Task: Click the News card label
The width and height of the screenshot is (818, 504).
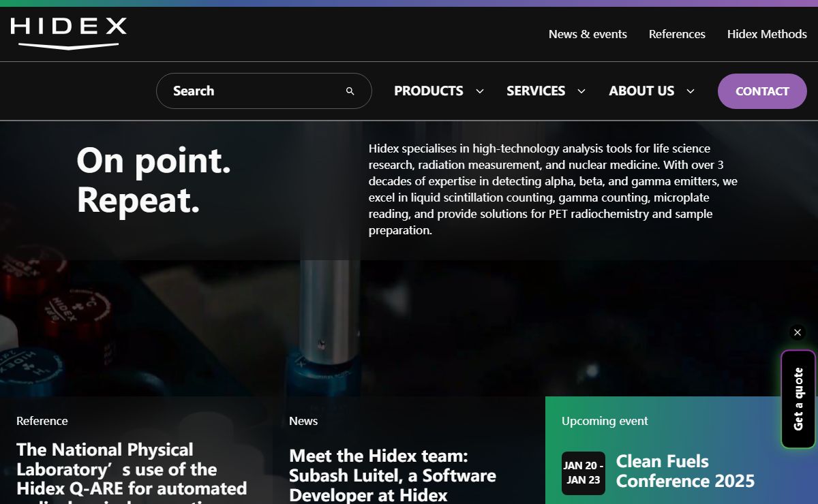Action: point(303,421)
